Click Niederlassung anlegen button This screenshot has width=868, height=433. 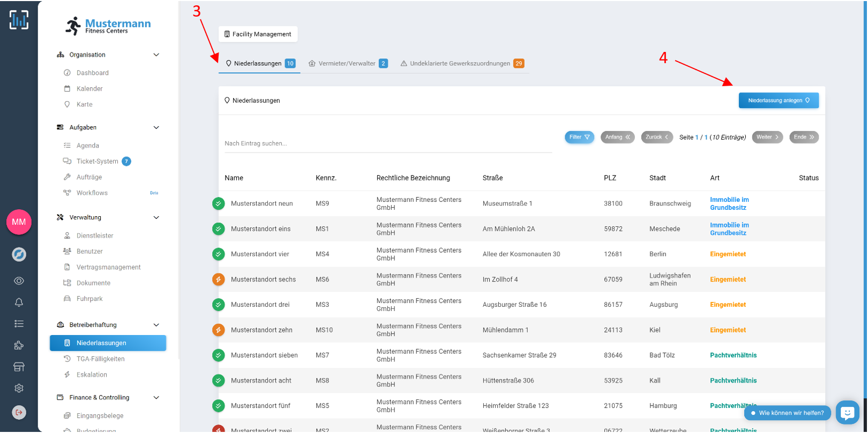coord(779,101)
